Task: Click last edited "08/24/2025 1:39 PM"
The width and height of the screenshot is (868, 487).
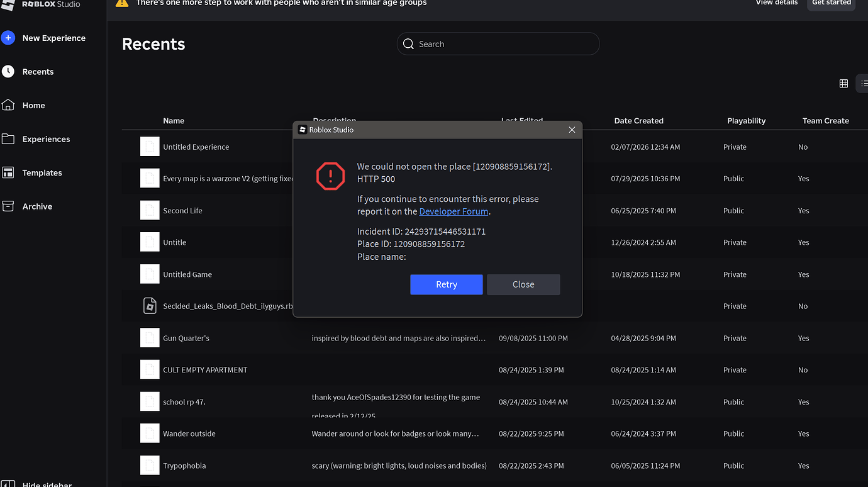Action: 531,370
